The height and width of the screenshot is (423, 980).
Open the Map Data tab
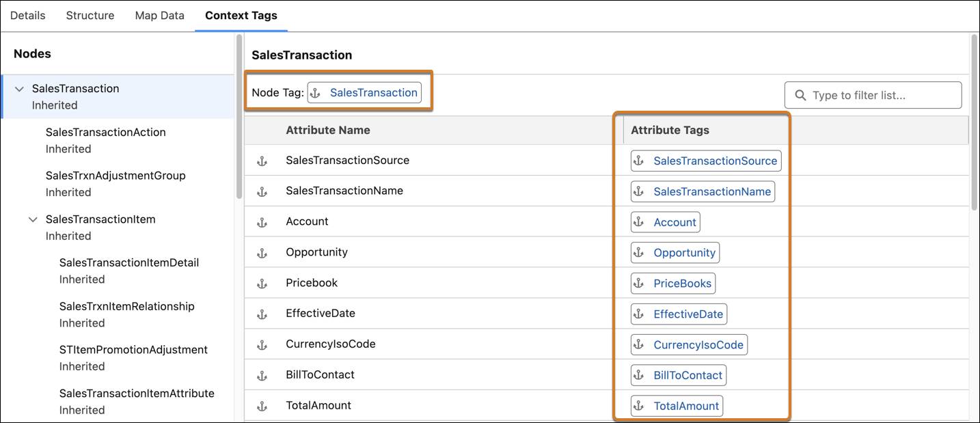tap(159, 14)
